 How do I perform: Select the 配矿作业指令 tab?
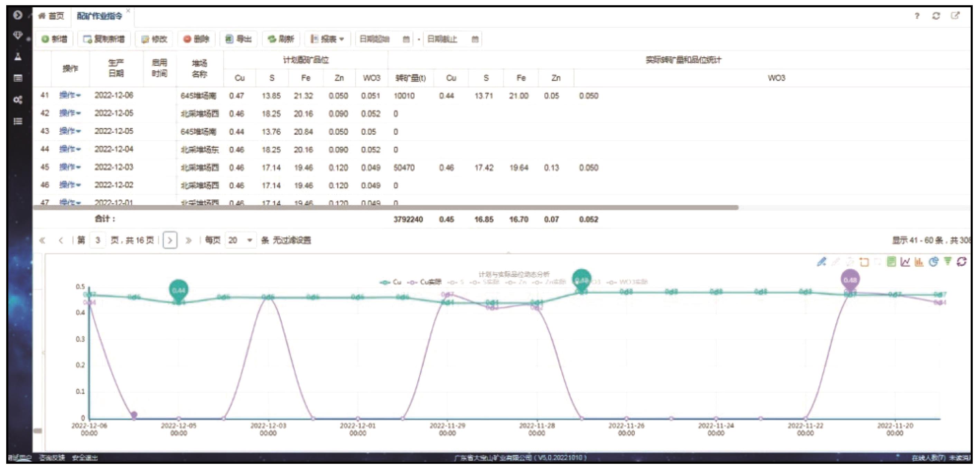pyautogui.click(x=100, y=16)
